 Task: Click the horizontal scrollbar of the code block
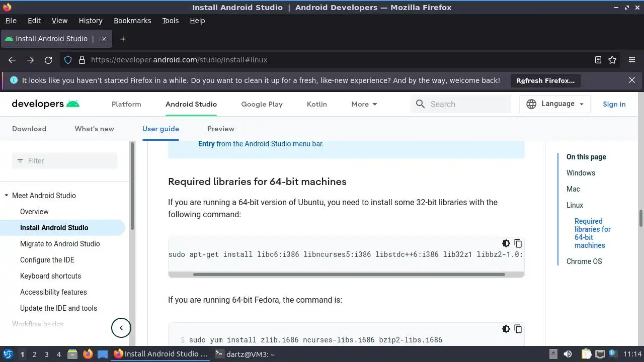coord(349,275)
